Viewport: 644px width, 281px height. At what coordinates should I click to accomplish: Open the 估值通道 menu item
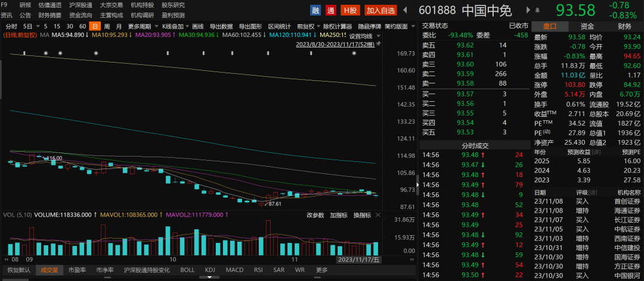(x=49, y=5)
